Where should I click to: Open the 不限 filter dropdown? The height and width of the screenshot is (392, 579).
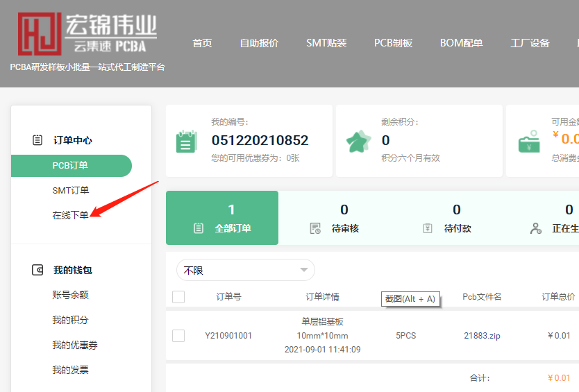[x=246, y=270]
